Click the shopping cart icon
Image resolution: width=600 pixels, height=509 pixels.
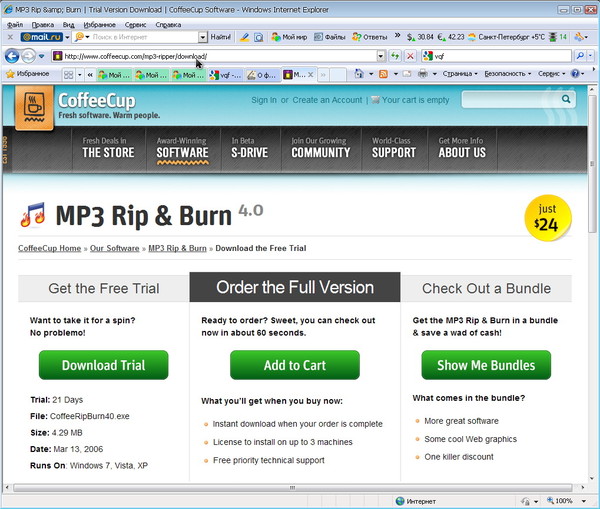point(375,100)
